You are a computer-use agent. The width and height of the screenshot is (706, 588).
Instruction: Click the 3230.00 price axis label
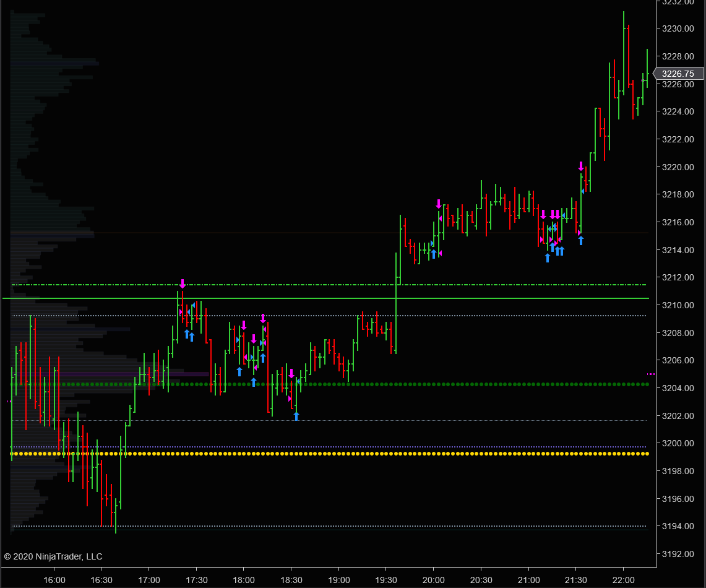point(678,28)
